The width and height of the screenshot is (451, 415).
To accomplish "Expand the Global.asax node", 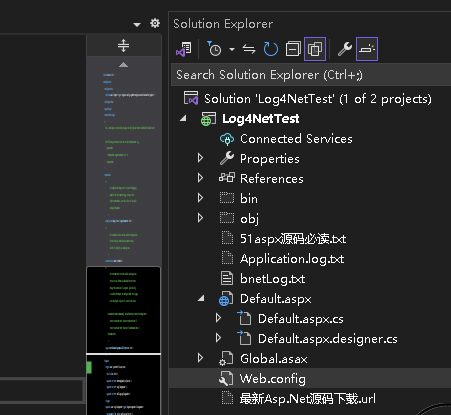I will [x=200, y=358].
